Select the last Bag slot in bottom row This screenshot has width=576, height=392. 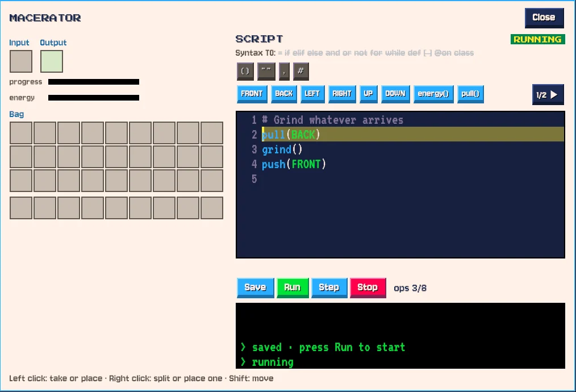(x=212, y=208)
